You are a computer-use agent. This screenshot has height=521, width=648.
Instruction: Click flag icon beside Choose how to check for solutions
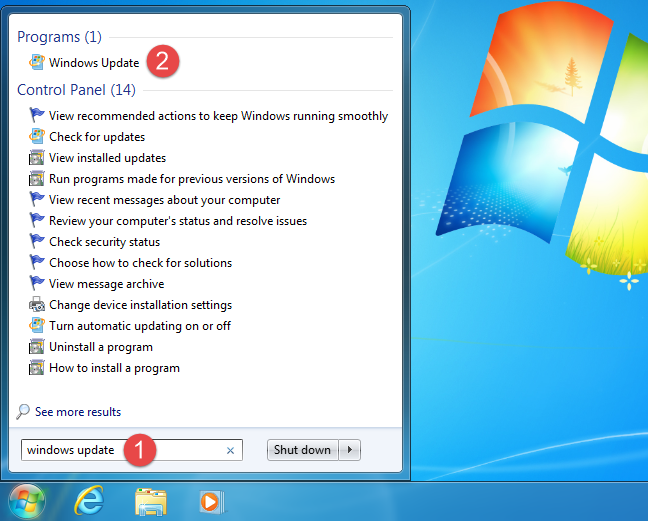(37, 262)
